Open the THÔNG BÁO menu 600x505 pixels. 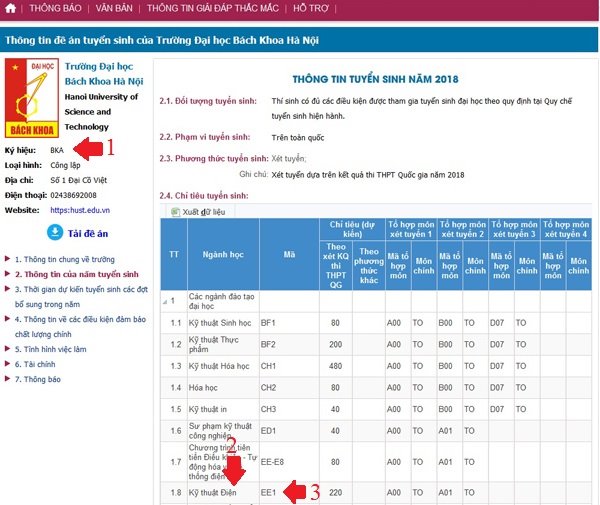[55, 9]
